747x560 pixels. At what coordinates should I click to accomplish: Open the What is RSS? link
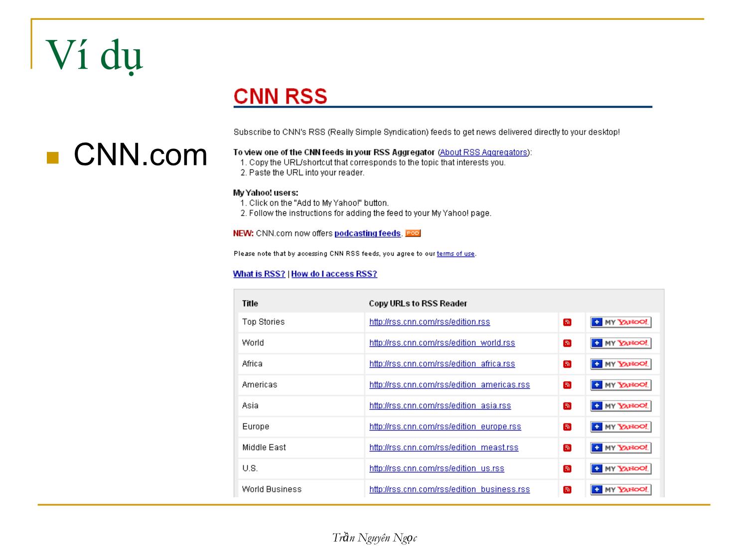[x=259, y=274]
